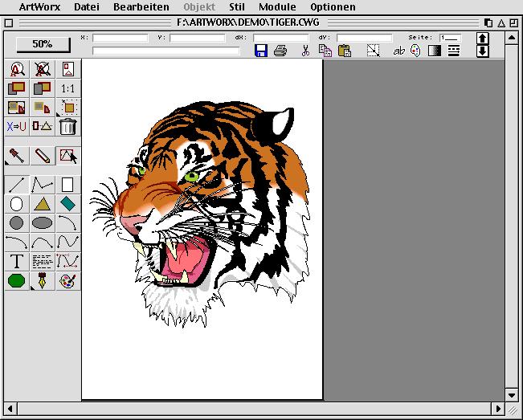Viewport: 523px width, 420px height.
Task: Select the downward arc curve tool beside gray ellipse
Action: tap(68, 223)
